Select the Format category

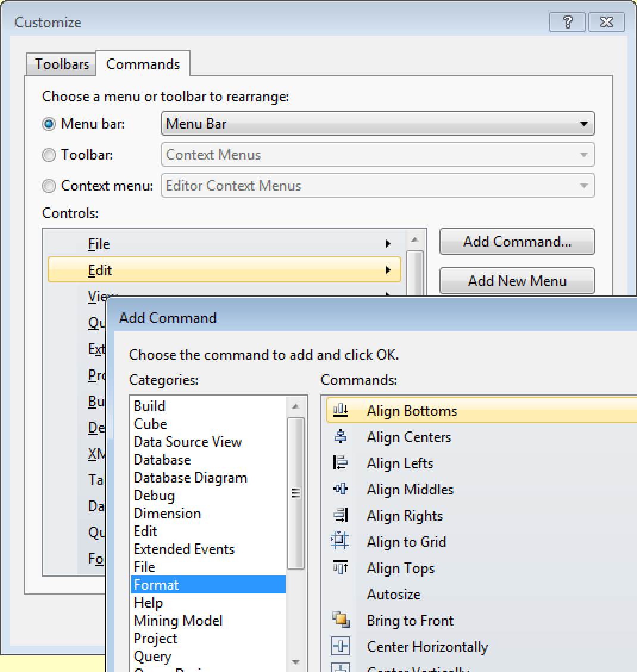pos(208,585)
